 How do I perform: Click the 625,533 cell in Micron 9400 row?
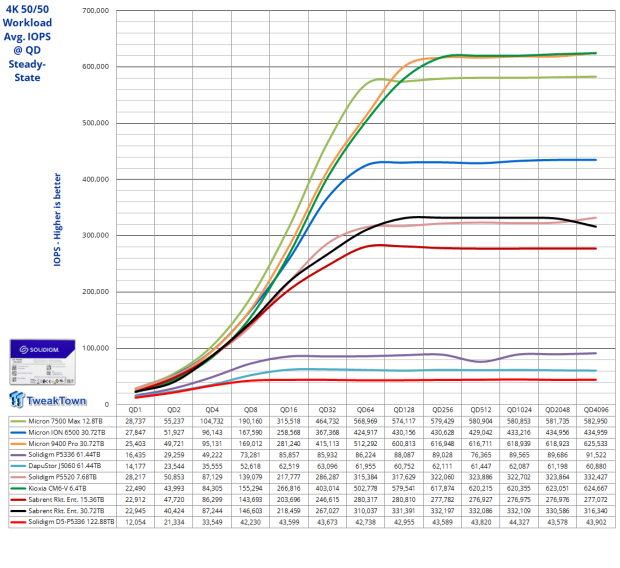(x=596, y=443)
